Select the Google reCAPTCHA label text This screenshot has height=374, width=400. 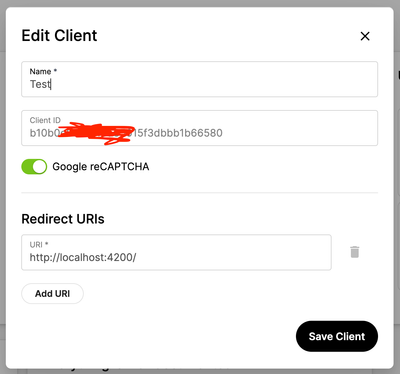[101, 166]
